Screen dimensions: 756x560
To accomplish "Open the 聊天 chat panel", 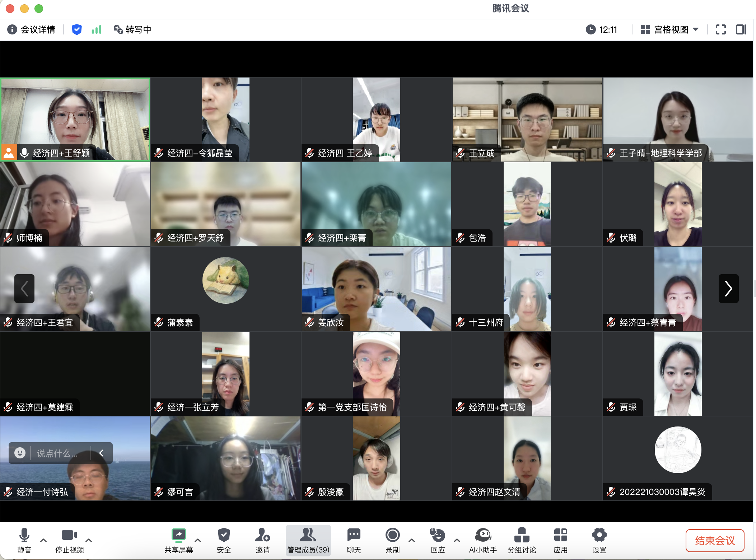I will [353, 540].
